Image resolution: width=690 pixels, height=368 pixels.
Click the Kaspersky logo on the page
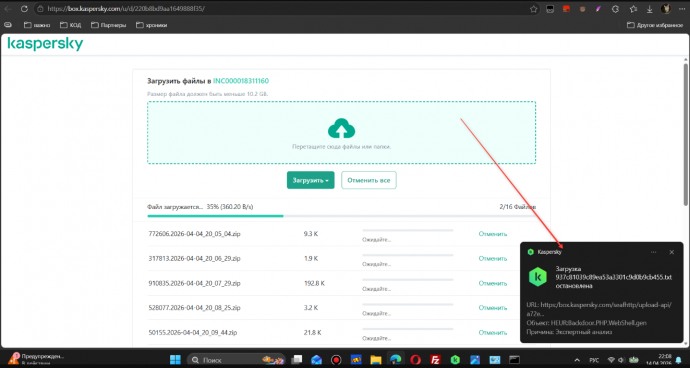(x=45, y=44)
